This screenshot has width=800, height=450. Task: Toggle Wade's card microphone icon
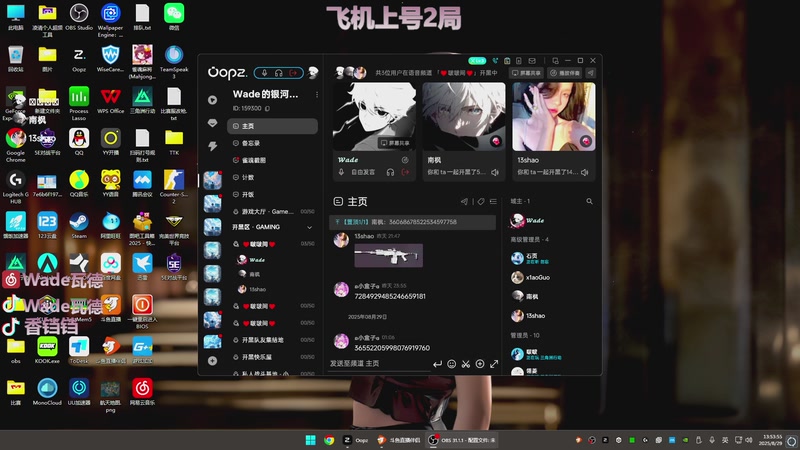pyautogui.click(x=341, y=172)
